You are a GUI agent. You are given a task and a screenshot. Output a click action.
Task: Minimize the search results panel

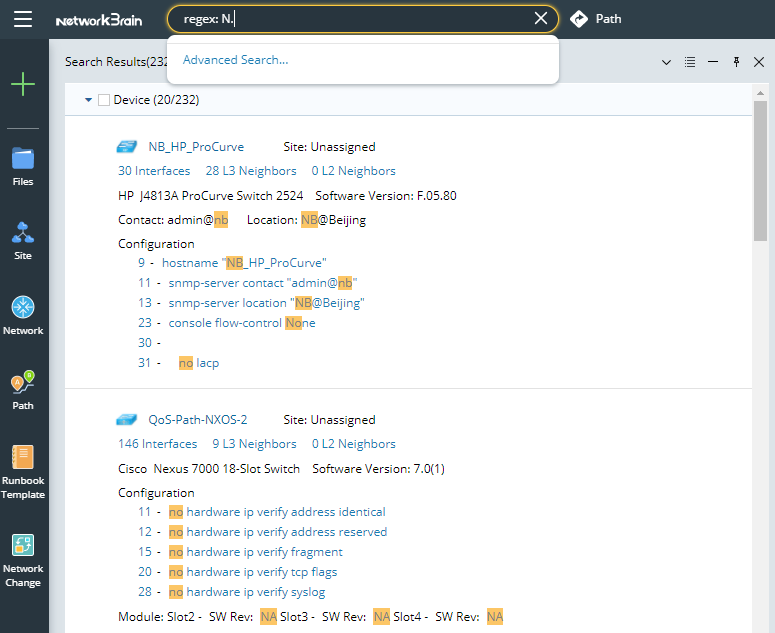tap(713, 62)
